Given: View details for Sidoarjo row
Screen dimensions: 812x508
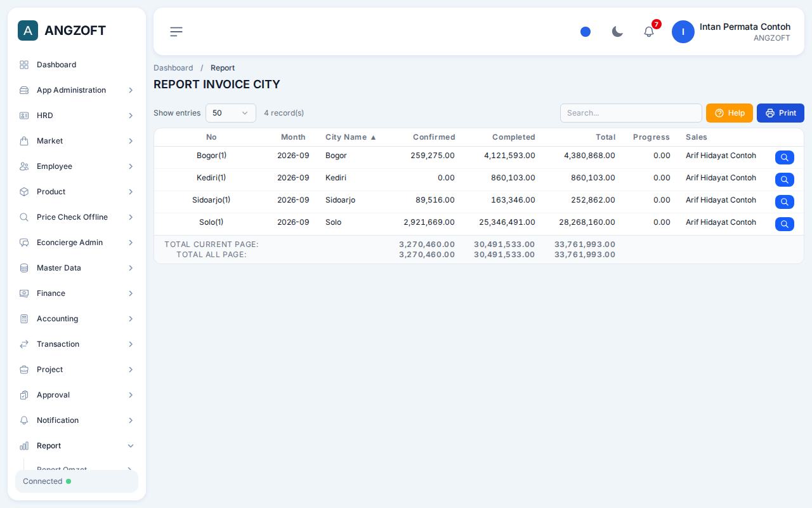Looking at the screenshot, I should tap(785, 202).
